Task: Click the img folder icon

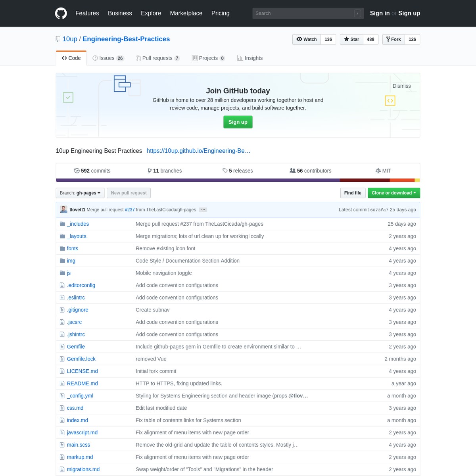Action: tap(62, 261)
